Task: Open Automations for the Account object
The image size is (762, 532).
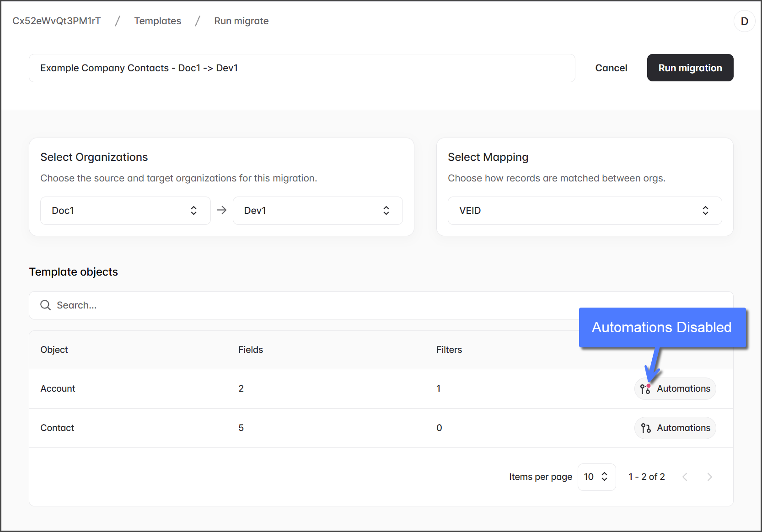Action: [x=675, y=388]
